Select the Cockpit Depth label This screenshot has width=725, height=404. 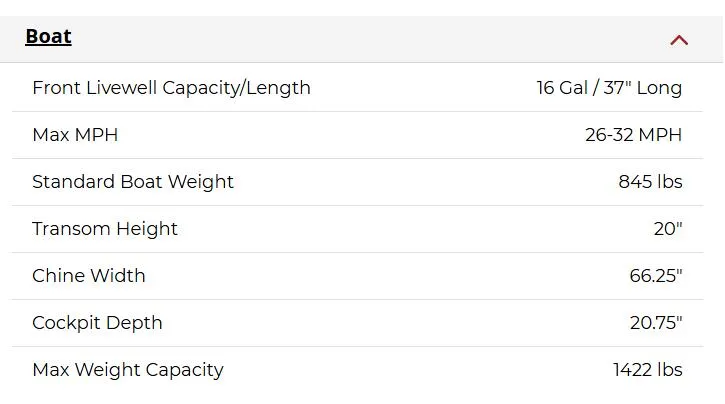point(97,323)
